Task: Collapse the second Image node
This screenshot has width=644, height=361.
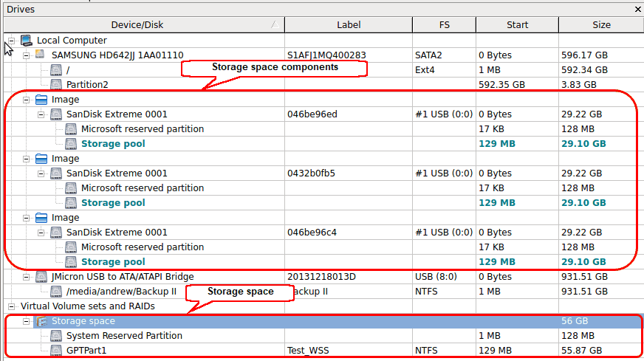Action: click(x=27, y=159)
